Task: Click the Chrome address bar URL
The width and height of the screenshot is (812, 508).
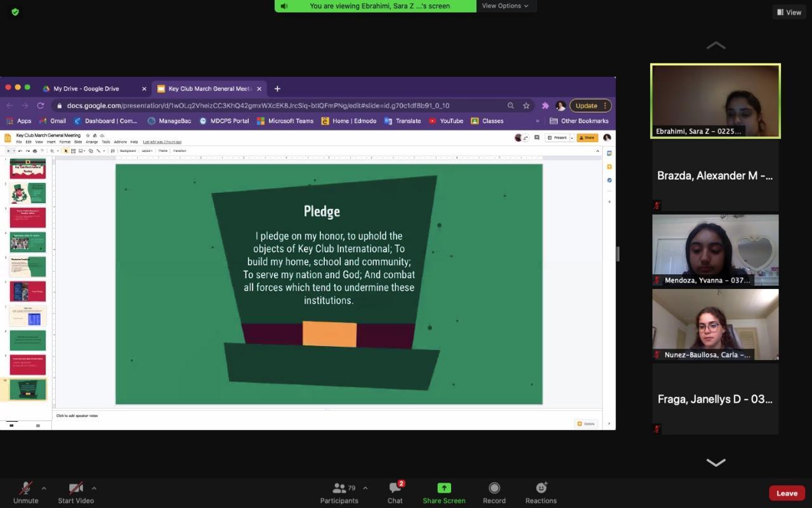Action: coord(258,105)
